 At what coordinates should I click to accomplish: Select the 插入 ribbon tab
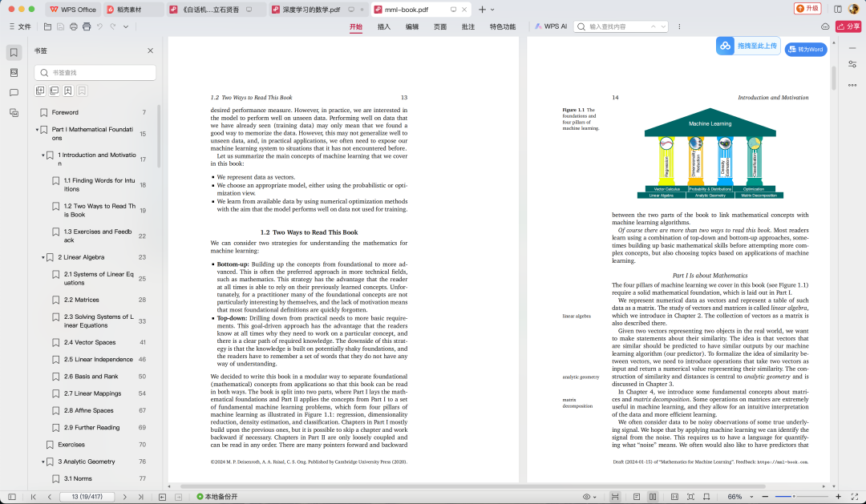pyautogui.click(x=384, y=26)
